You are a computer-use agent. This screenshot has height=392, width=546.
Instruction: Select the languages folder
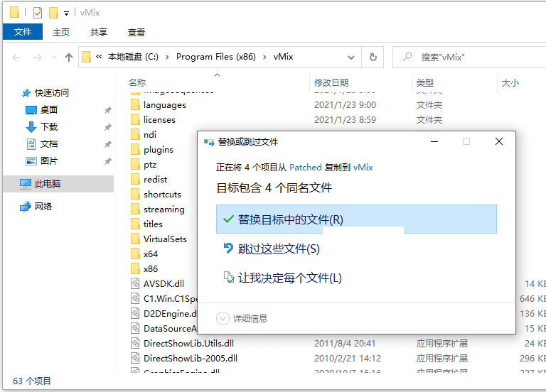(165, 104)
